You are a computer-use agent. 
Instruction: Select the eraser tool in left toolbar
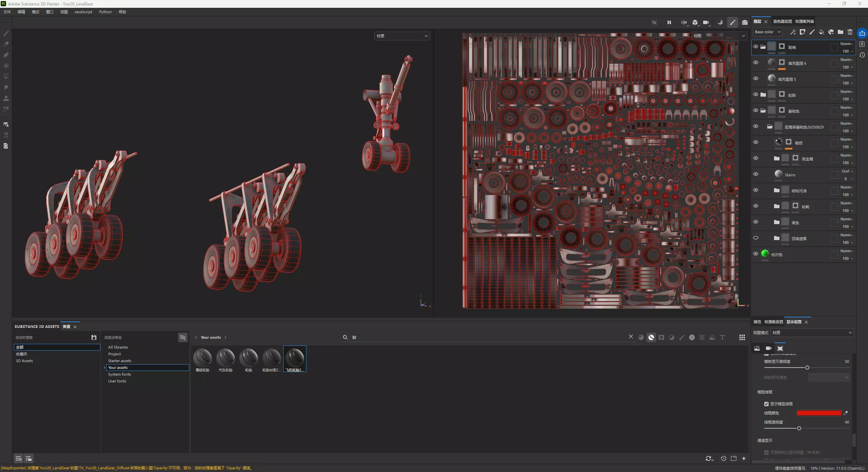coord(6,44)
